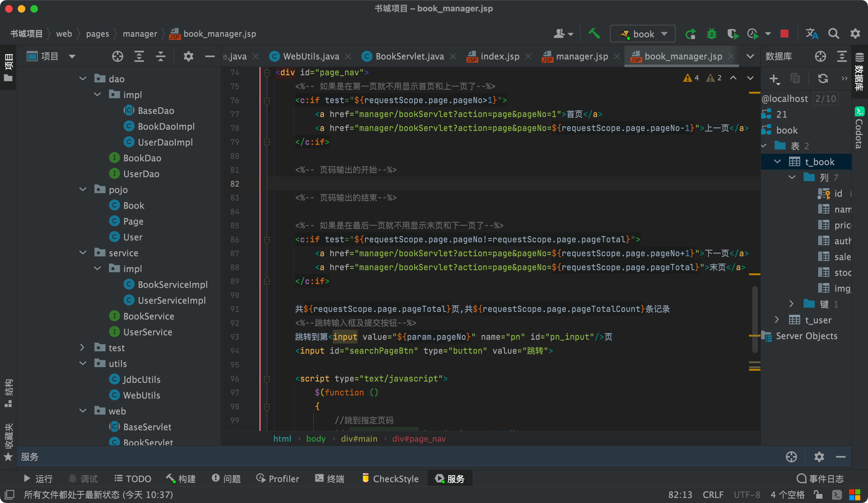Click the Build project hammer icon
The width and height of the screenshot is (868, 503).
[x=594, y=34]
